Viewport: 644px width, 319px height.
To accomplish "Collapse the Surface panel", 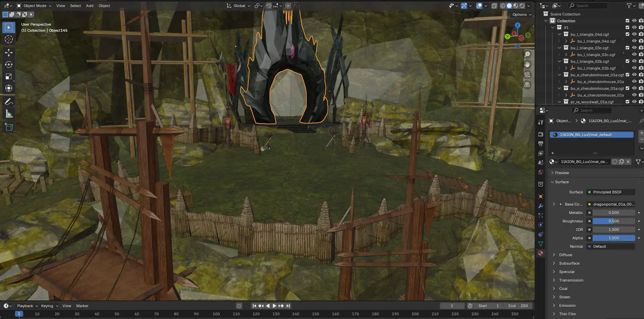I will pos(562,182).
